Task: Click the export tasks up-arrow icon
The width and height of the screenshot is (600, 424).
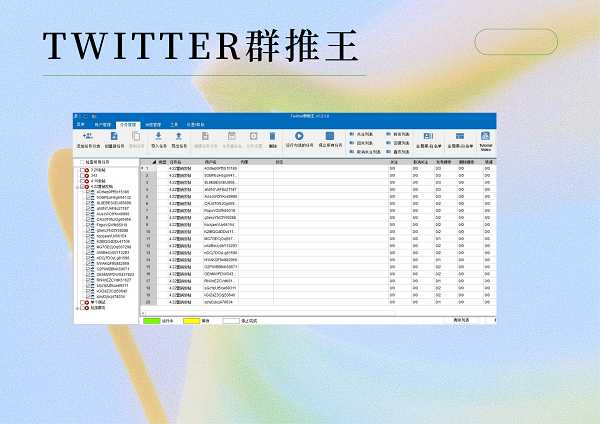Action: (x=179, y=136)
